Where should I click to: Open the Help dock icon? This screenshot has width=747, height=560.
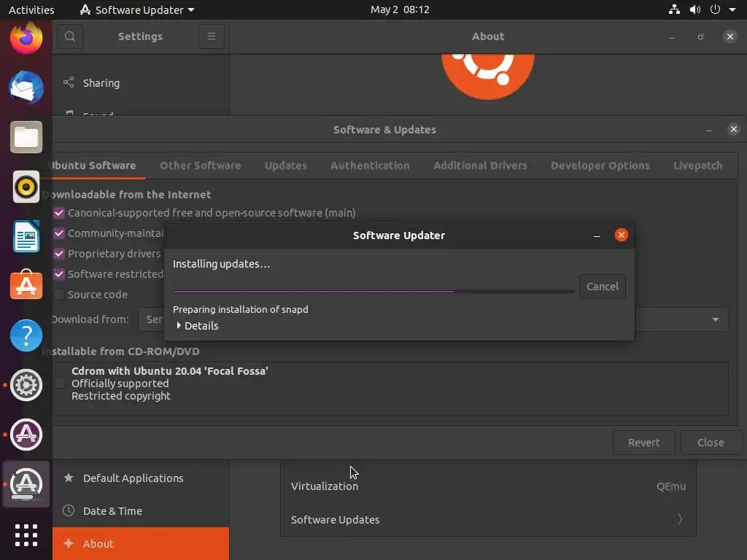pos(26,335)
